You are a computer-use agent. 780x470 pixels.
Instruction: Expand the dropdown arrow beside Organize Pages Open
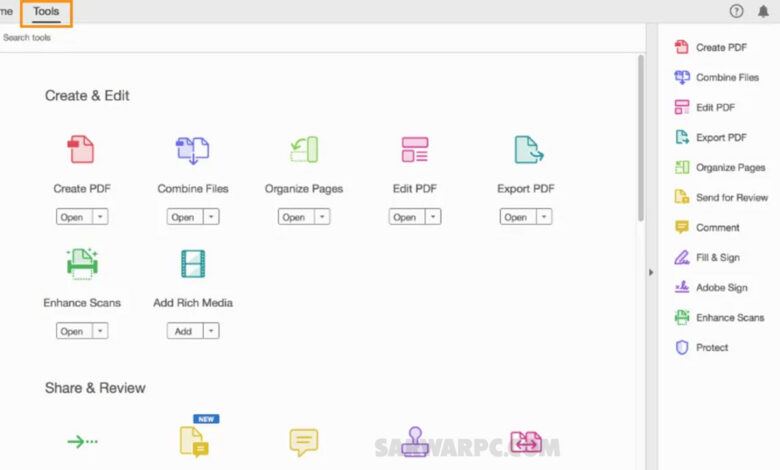tap(322, 217)
